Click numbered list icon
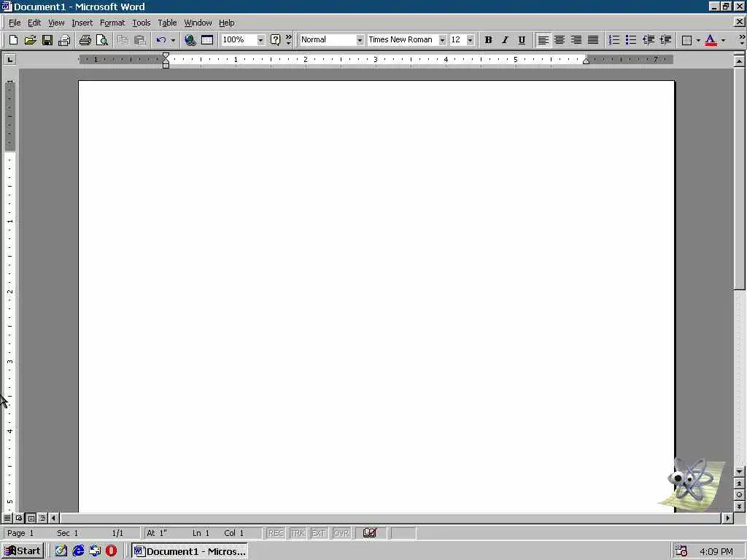The width and height of the screenshot is (747, 560). (x=614, y=40)
